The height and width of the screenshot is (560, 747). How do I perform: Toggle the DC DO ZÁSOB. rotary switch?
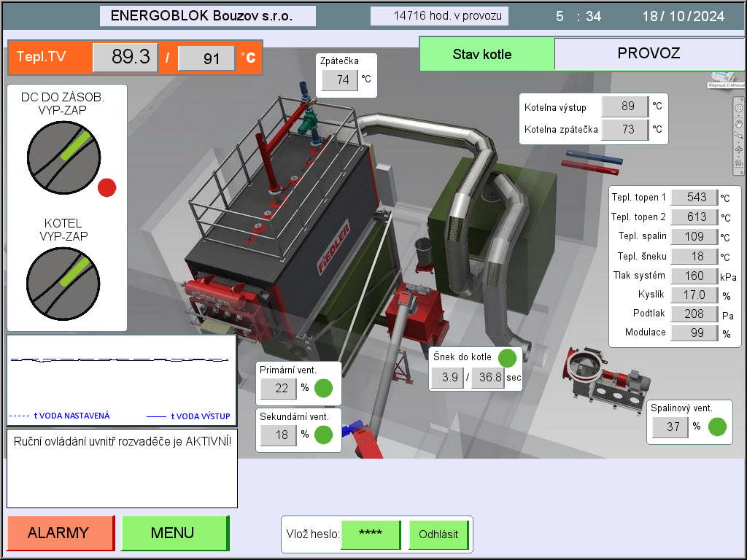click(63, 157)
